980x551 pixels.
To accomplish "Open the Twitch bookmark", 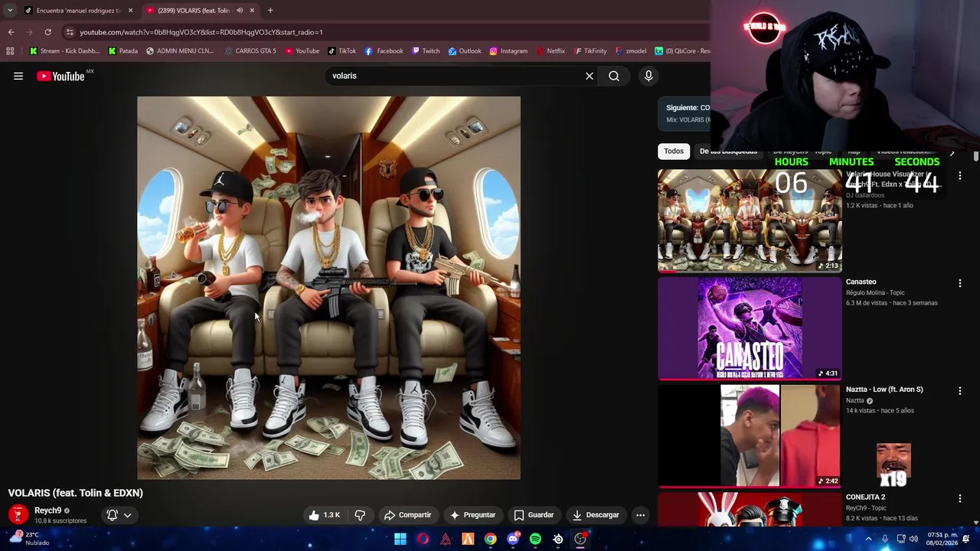I will 426,51.
